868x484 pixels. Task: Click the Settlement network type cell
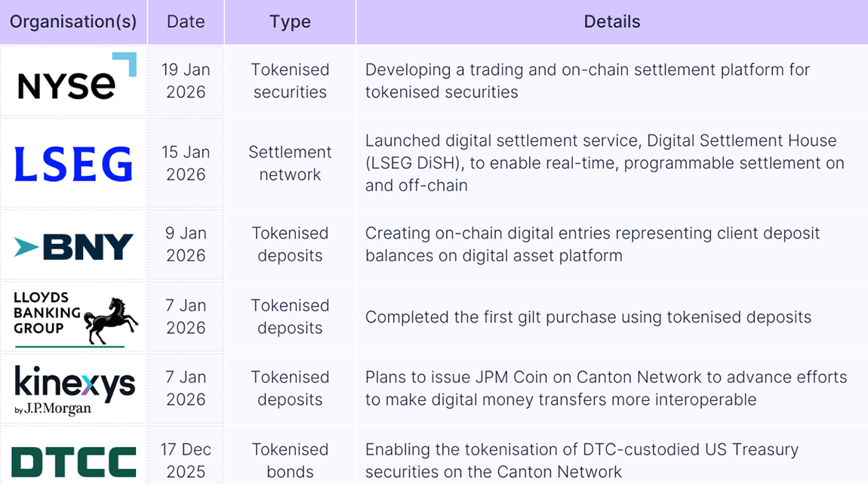tap(290, 163)
